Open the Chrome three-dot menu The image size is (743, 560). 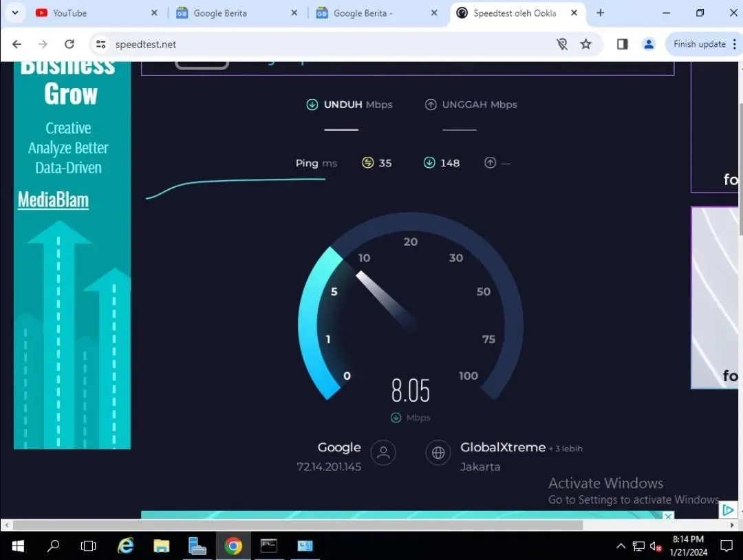pos(735,44)
